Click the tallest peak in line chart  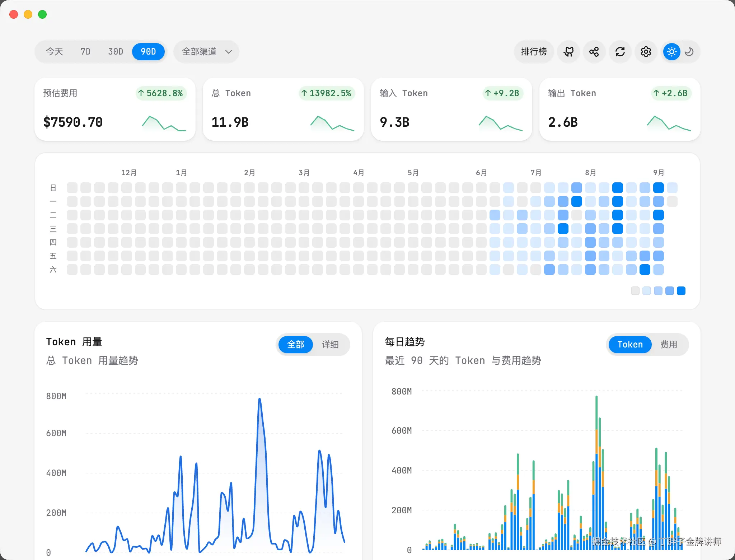pyautogui.click(x=259, y=399)
